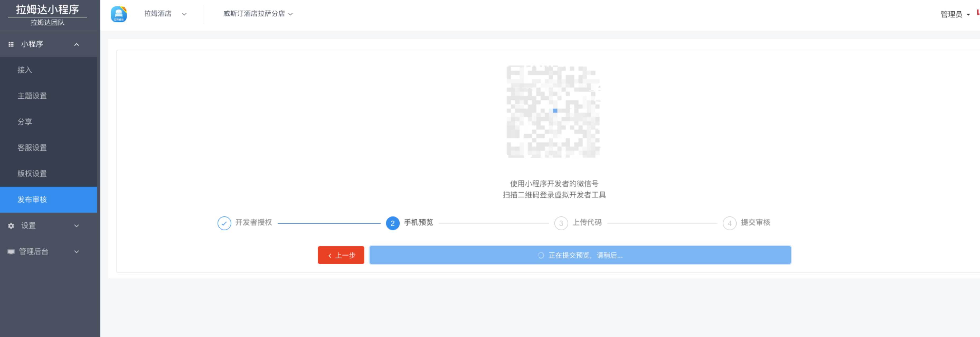Viewport: 980px width, 337px height.
Task: Open the 威斯汀酒店拉萨分店 branch dropdown
Action: (258, 14)
